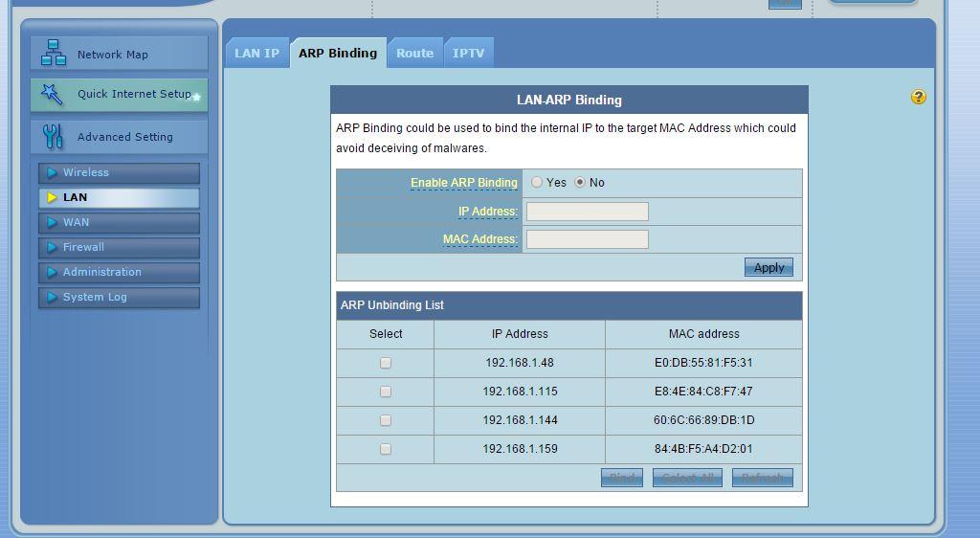
Task: Check the box for 192.168.1.144
Action: coord(386,420)
